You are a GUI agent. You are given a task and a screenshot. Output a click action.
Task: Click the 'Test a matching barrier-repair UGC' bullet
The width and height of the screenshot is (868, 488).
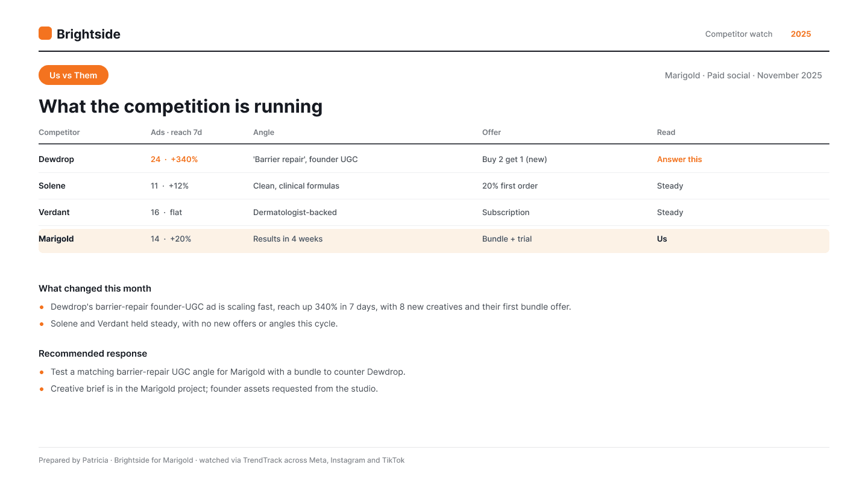point(228,372)
